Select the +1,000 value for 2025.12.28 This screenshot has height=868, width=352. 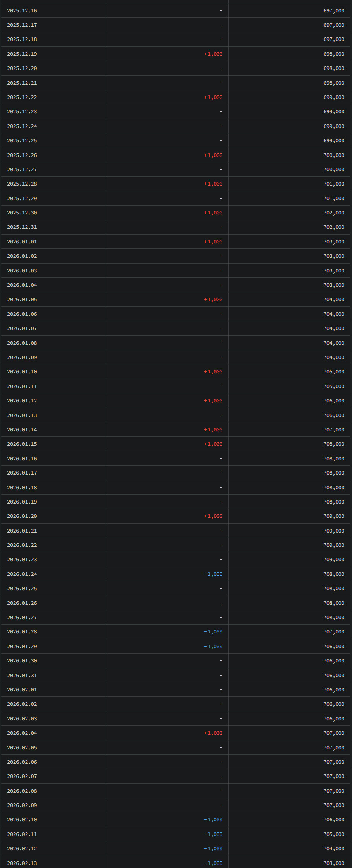coord(213,184)
